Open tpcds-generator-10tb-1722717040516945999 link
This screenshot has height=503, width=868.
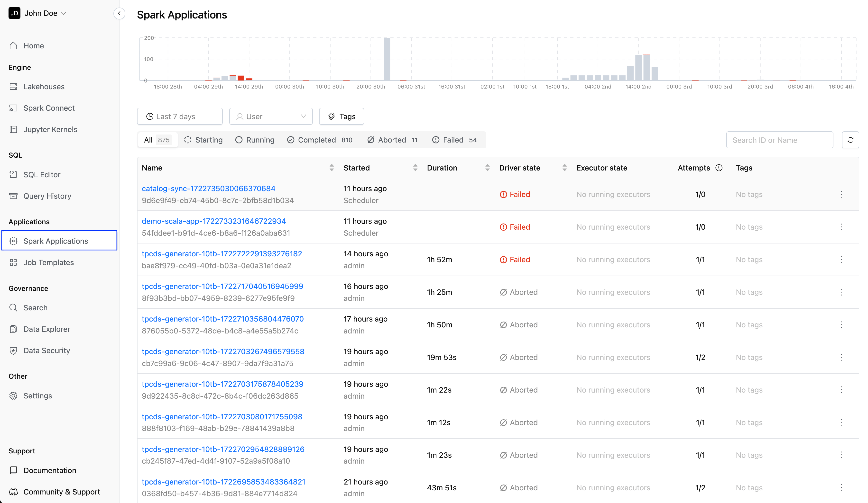(x=222, y=287)
